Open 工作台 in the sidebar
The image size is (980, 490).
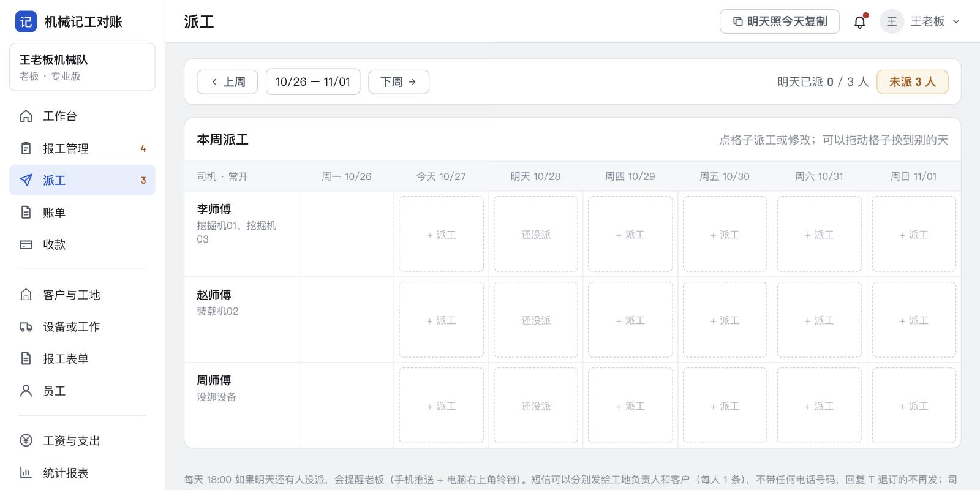(82, 116)
